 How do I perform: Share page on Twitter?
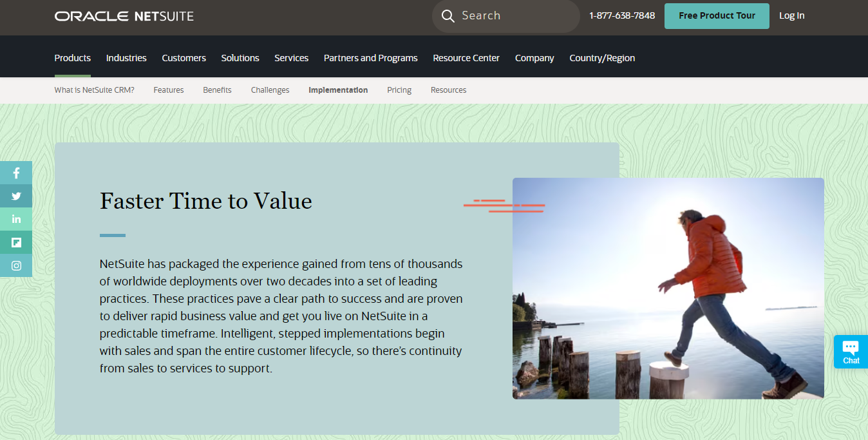(16, 196)
